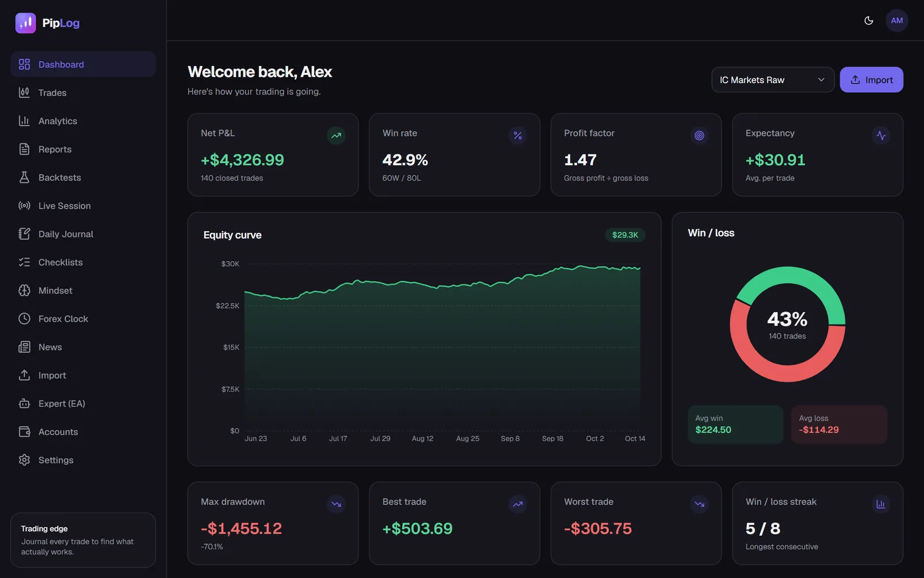
Task: Click the Best trade trending-up icon
Action: pyautogui.click(x=518, y=504)
